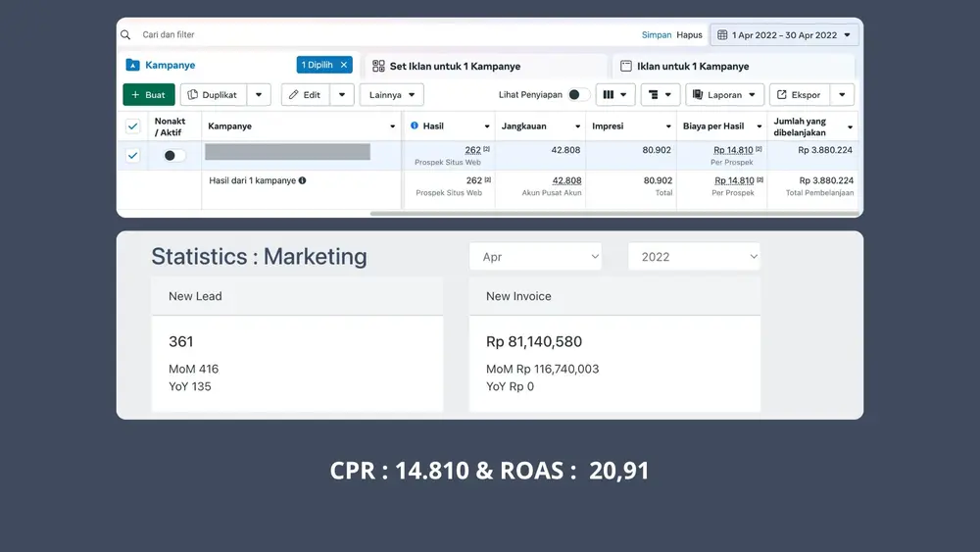Open the 1 Apr 2022 – 30 Apr 2022 date picker
980x552 pixels.
pyautogui.click(x=784, y=35)
